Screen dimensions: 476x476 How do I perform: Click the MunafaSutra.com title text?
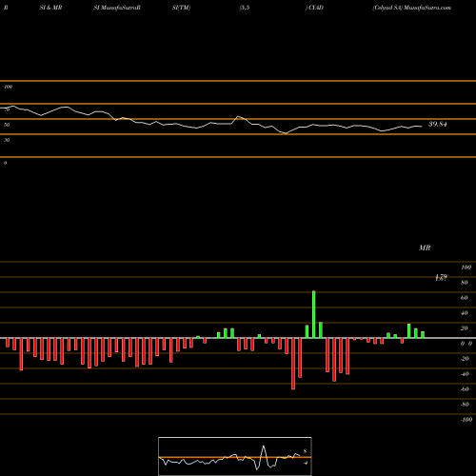click(427, 8)
